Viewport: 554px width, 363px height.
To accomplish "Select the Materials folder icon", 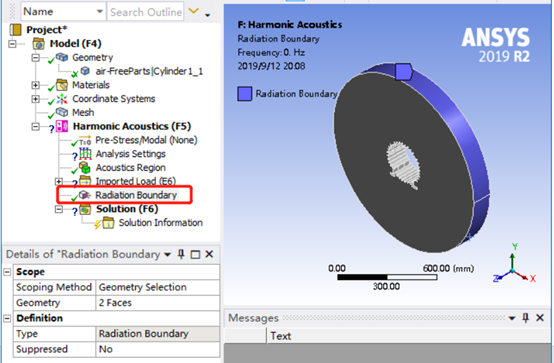I will pos(62,85).
